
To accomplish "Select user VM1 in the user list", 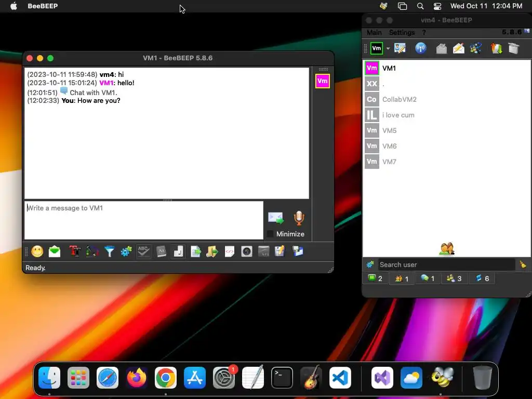I will coord(447,68).
